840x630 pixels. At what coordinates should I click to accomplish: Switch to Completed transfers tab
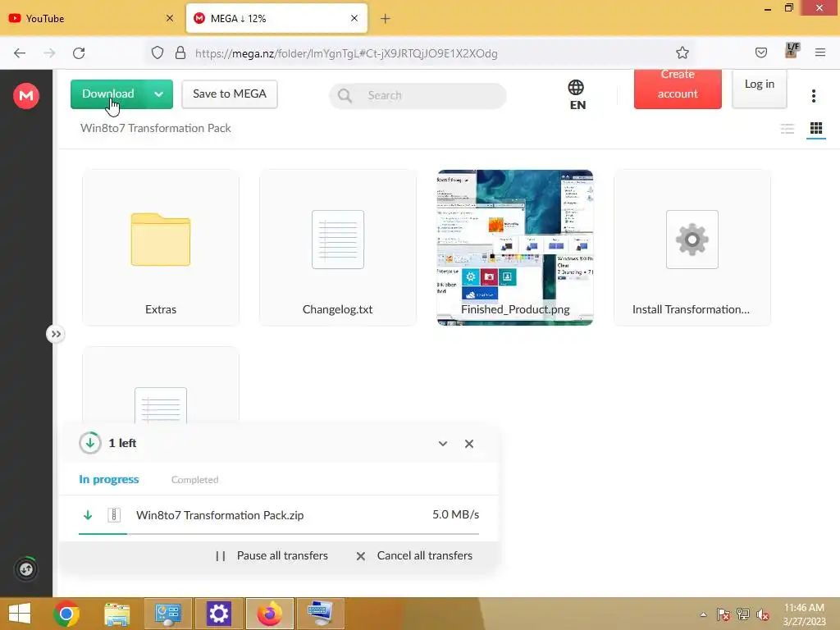(195, 480)
